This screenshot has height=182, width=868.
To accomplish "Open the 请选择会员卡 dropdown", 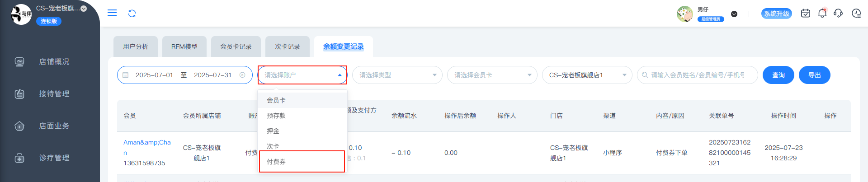I will point(492,75).
